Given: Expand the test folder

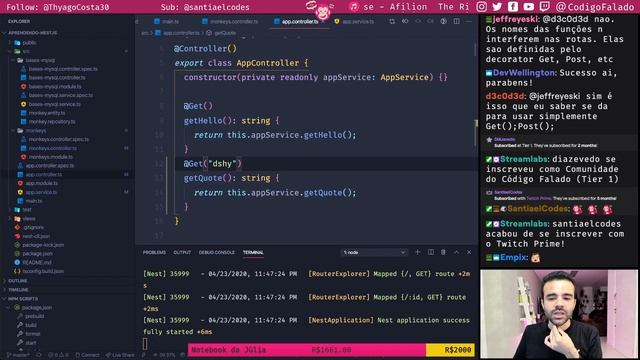Looking at the screenshot, I should 27,210.
